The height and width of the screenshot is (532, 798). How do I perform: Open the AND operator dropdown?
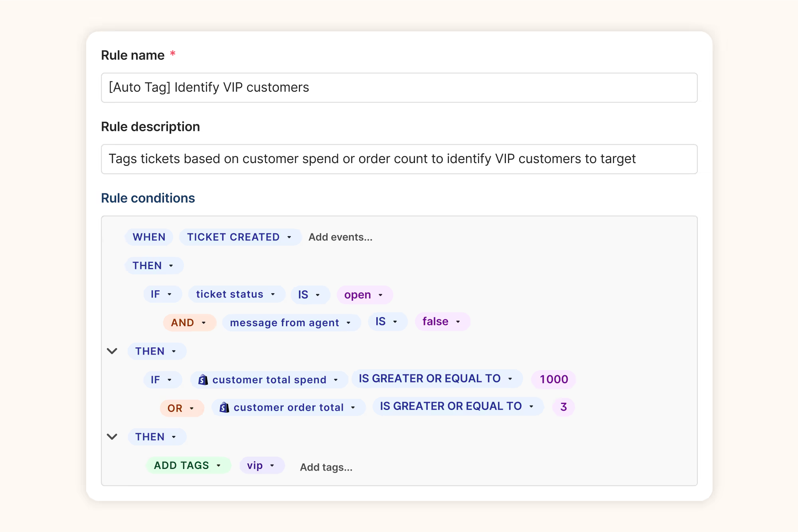click(x=189, y=323)
